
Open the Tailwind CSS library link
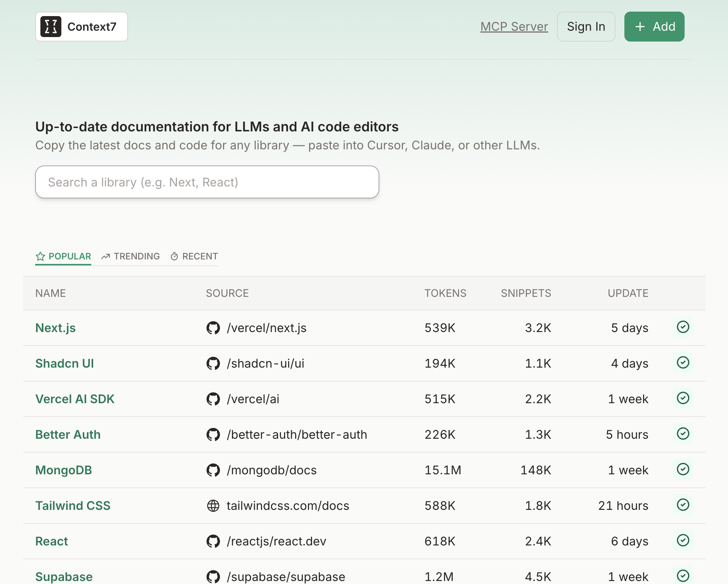tap(73, 506)
